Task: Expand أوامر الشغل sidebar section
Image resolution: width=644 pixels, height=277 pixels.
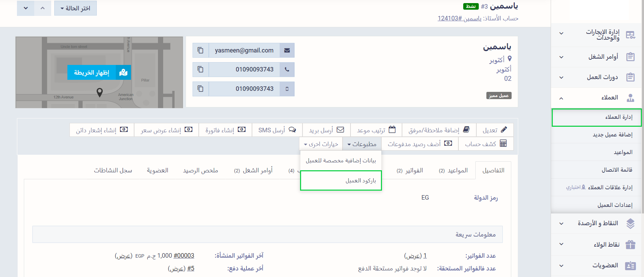Action: (x=596, y=57)
